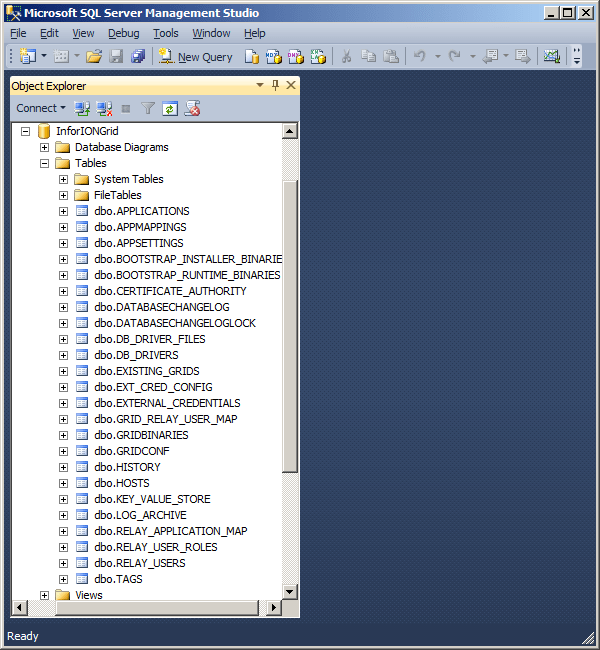Screen dimensions: 600x650
Task: Click the New Query toolbar button
Action: (x=195, y=57)
